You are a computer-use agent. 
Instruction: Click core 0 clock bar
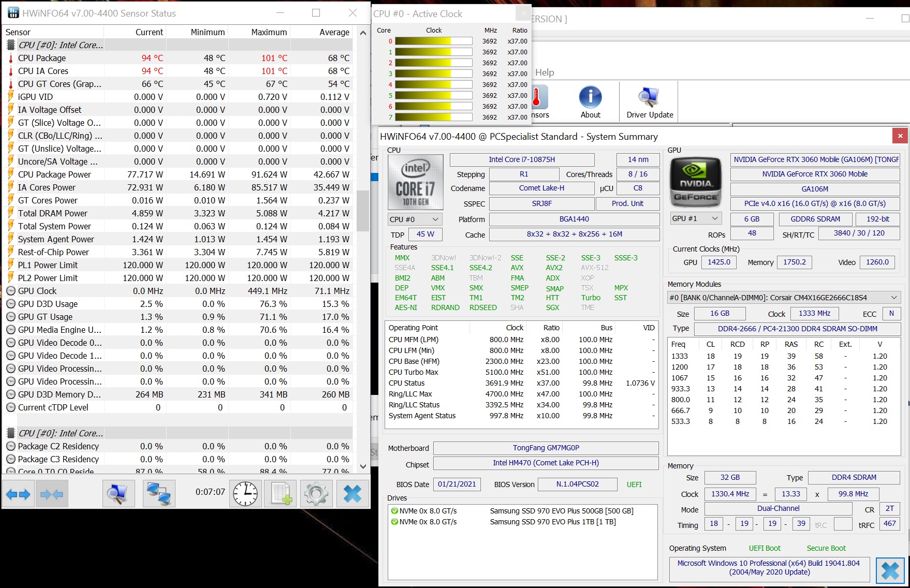tap(434, 41)
